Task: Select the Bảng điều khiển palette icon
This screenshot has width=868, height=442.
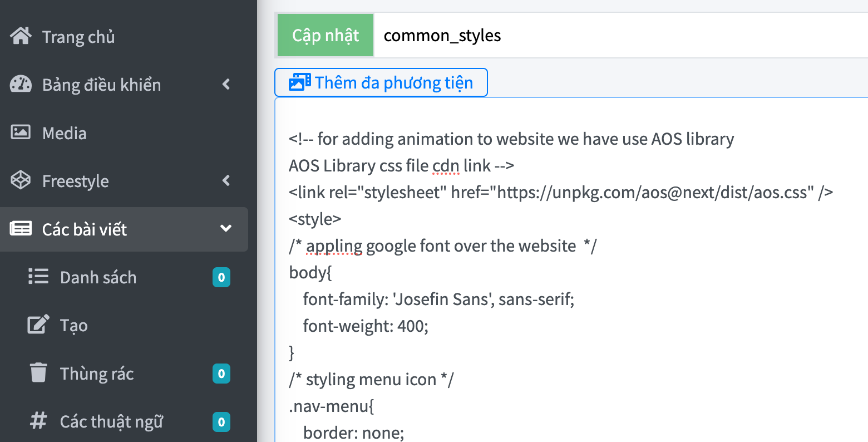Action: (x=21, y=84)
